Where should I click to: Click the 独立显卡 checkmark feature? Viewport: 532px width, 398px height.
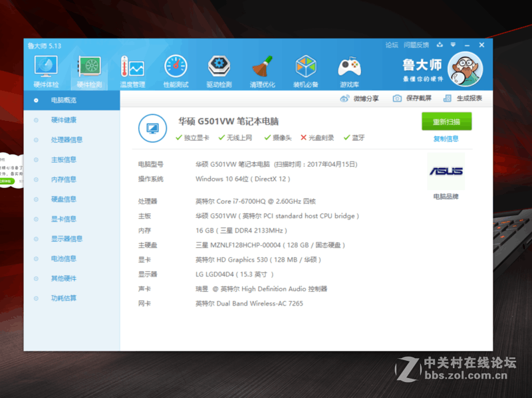tap(192, 138)
